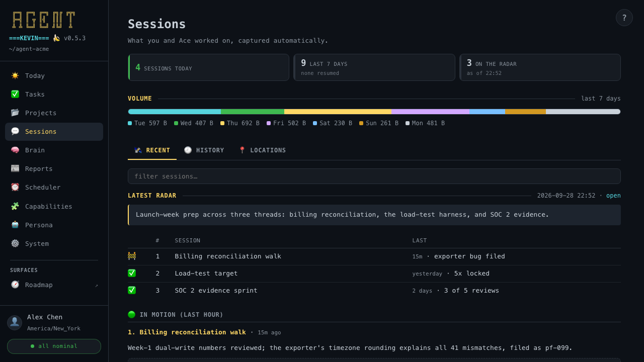Open the Roadmap external link arrow
Screen dimensions: 644x362
coord(97,285)
